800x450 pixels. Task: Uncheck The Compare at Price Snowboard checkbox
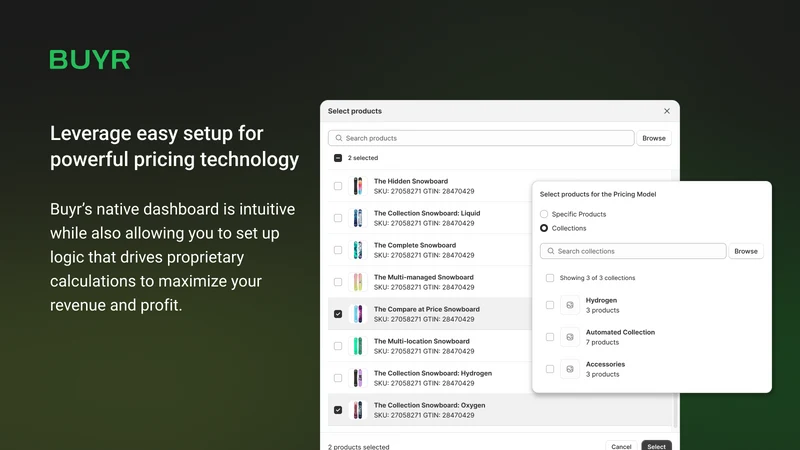[338, 314]
